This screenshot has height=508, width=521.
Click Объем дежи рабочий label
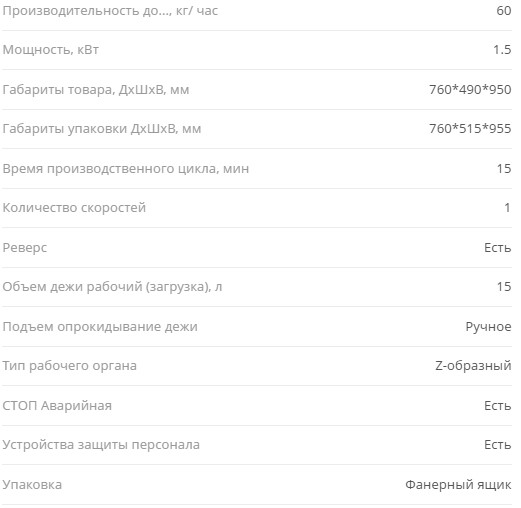pos(112,287)
